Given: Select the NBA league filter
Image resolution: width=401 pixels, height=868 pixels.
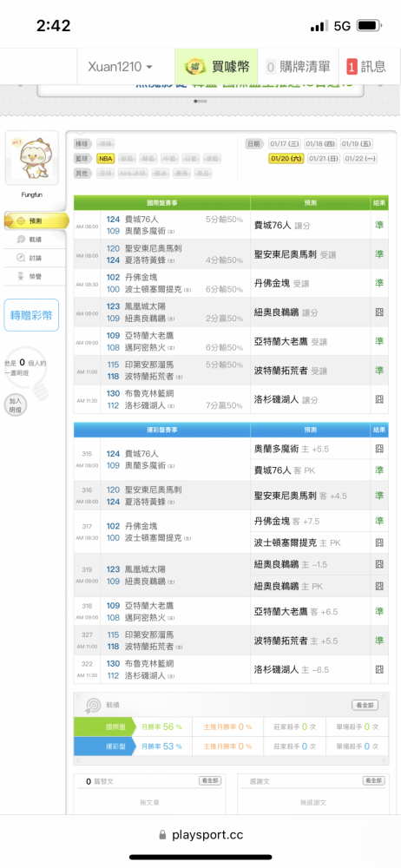Looking at the screenshot, I should pos(105,158).
